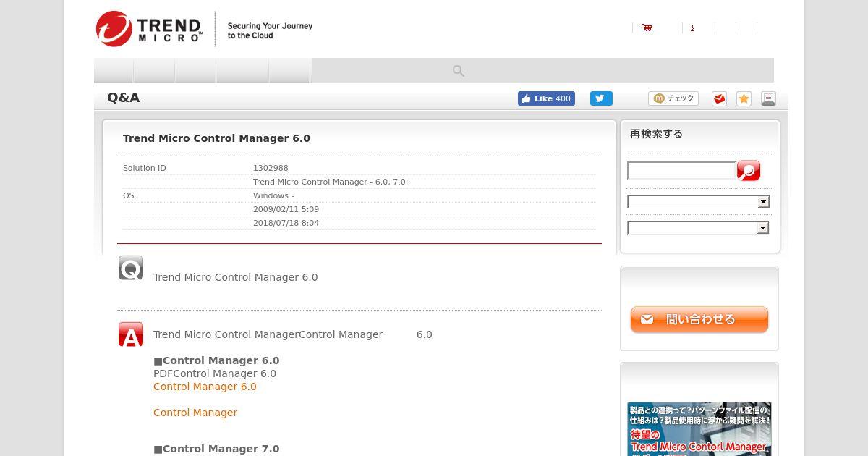
Task: Click the mixi チェック button
Action: 673,98
